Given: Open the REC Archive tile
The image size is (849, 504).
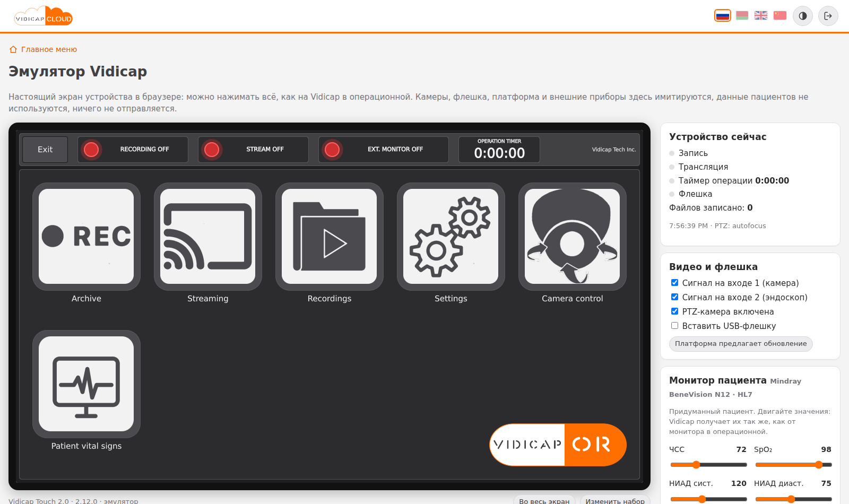Looking at the screenshot, I should (x=86, y=237).
